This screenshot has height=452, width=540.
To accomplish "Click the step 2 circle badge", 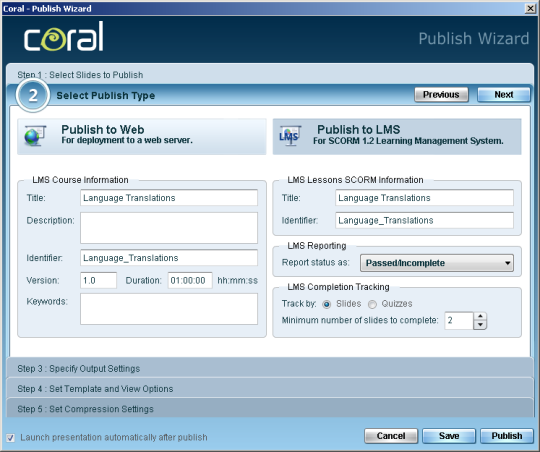I will point(33,95).
